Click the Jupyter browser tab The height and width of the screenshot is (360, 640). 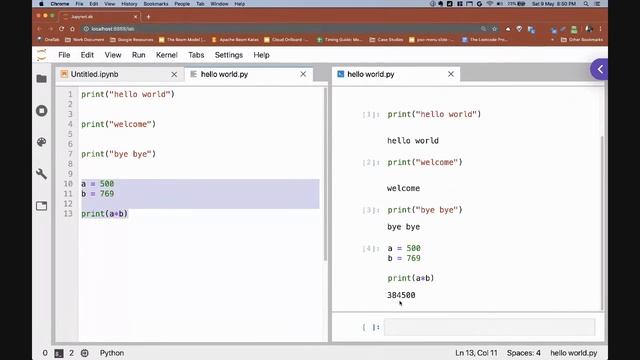[100, 17]
